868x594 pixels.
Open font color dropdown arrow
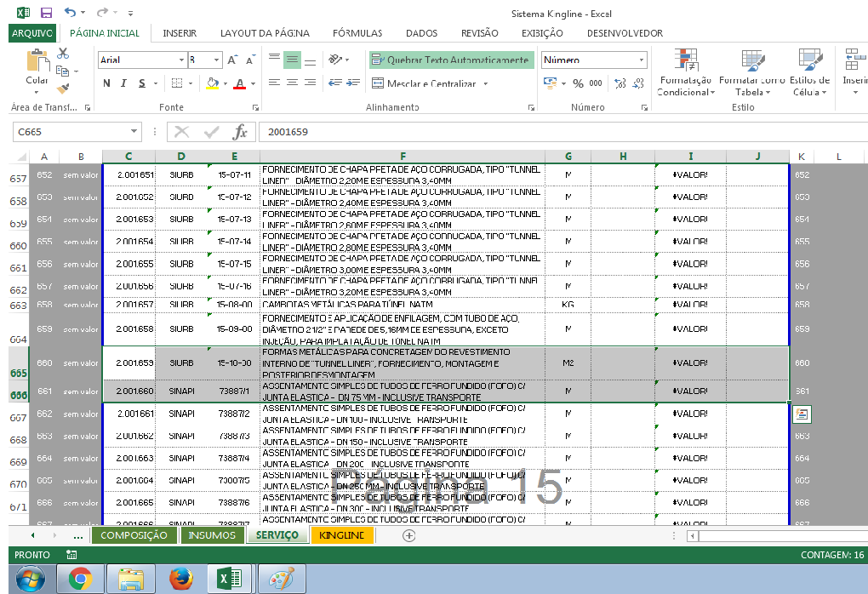click(x=253, y=83)
